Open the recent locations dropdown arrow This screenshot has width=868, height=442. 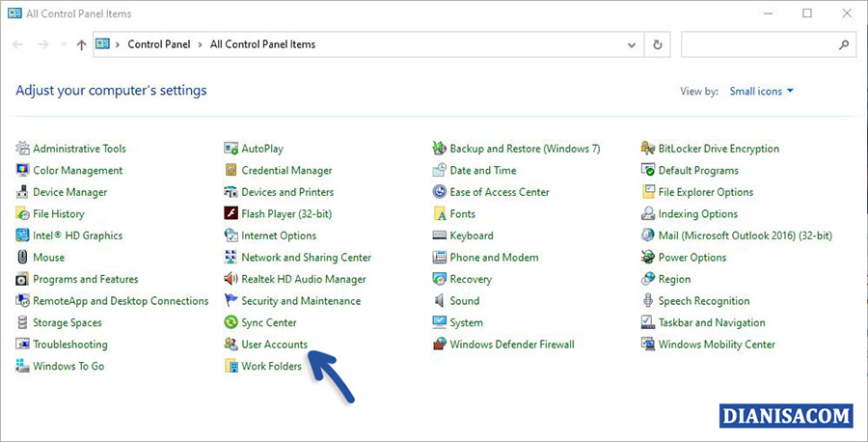64,44
